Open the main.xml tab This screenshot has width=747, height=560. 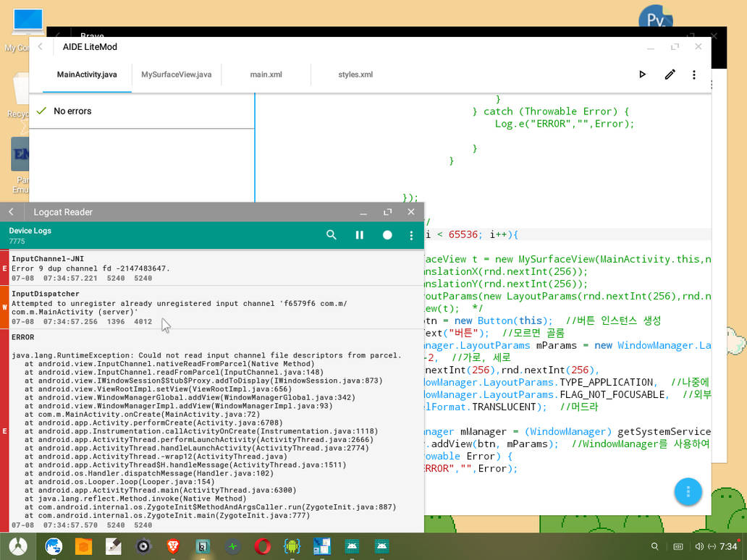pos(266,75)
